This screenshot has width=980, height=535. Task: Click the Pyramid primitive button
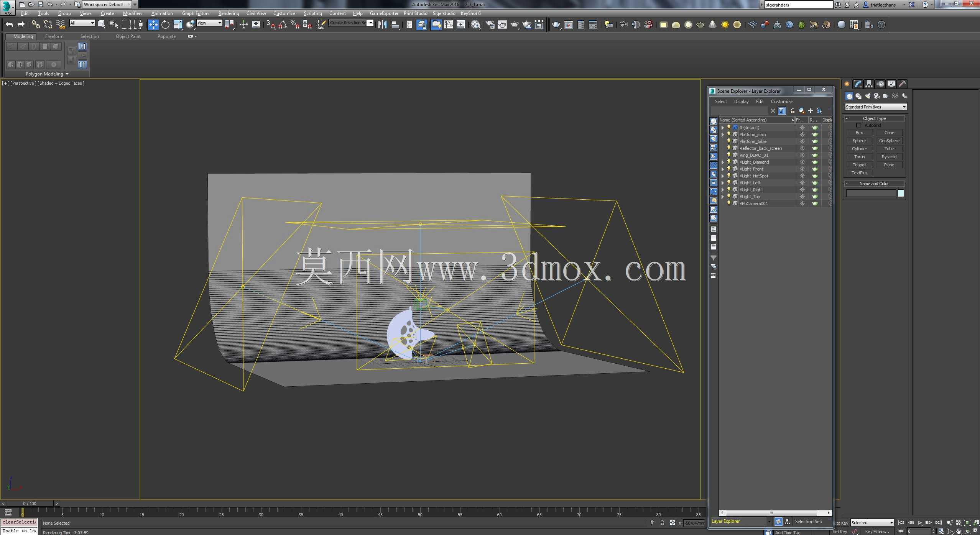coord(889,157)
